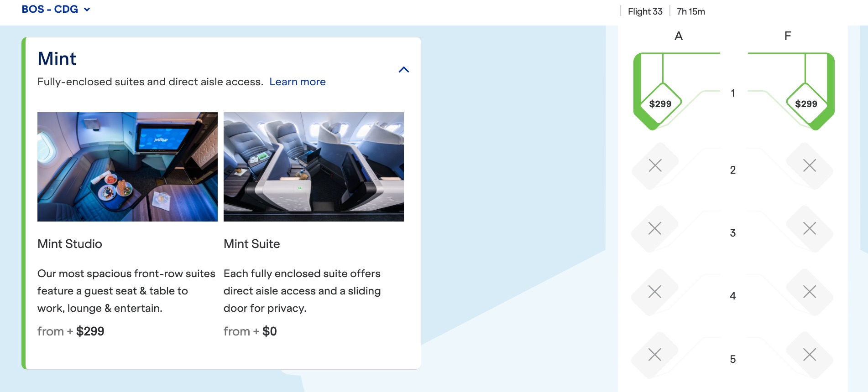Click the column A label
The height and width of the screenshot is (392, 868).
(679, 36)
